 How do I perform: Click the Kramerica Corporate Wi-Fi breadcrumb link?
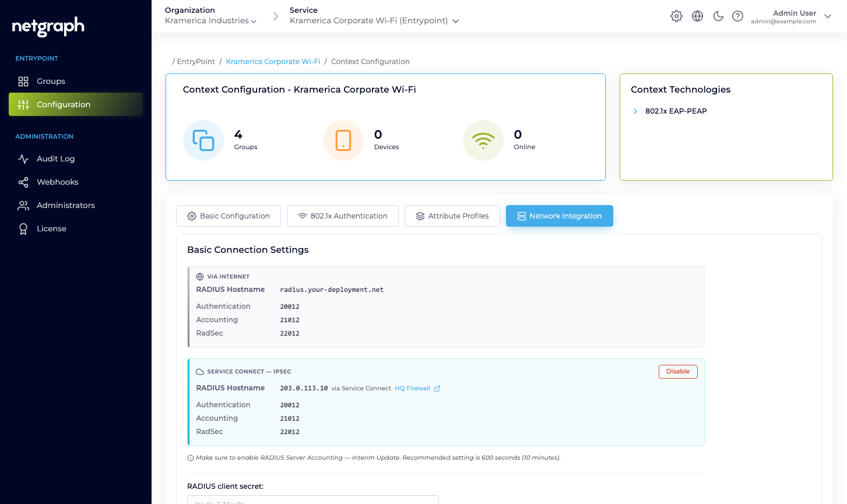273,62
